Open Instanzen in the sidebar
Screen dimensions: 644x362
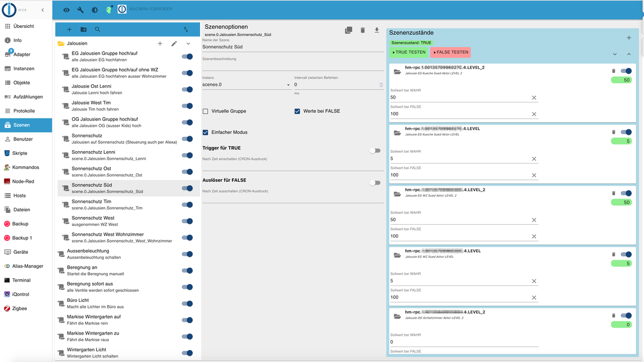[26, 69]
